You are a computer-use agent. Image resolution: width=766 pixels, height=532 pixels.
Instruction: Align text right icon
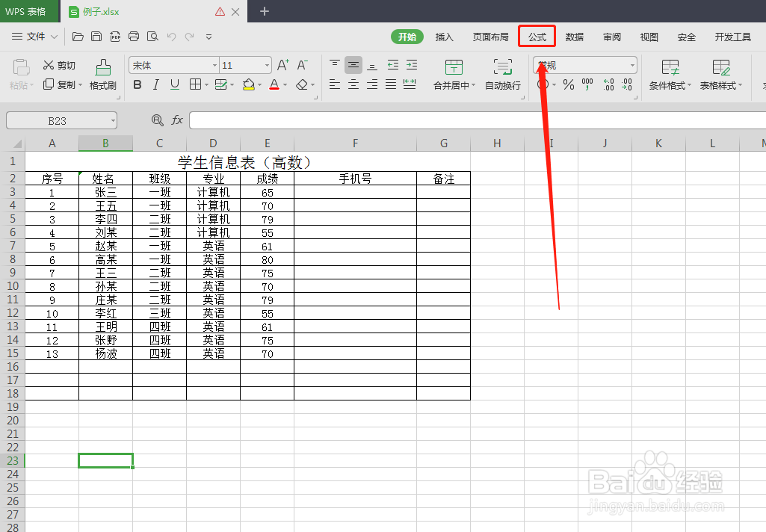(x=372, y=84)
